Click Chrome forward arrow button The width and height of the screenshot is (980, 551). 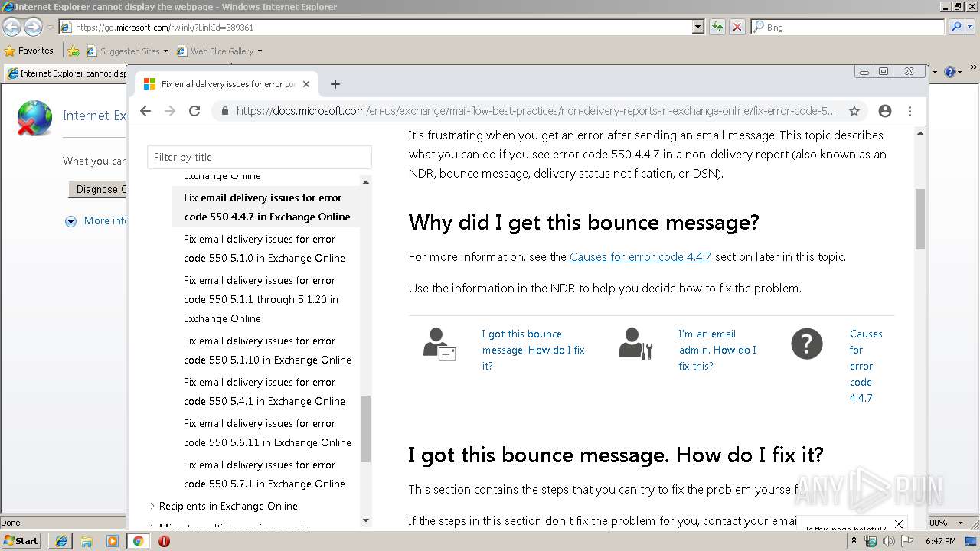170,111
